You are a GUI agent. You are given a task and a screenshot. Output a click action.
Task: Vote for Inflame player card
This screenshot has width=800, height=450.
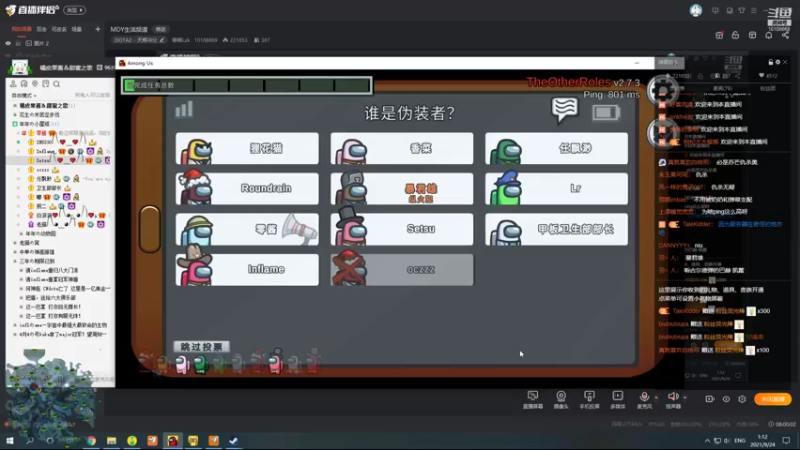[x=247, y=269]
